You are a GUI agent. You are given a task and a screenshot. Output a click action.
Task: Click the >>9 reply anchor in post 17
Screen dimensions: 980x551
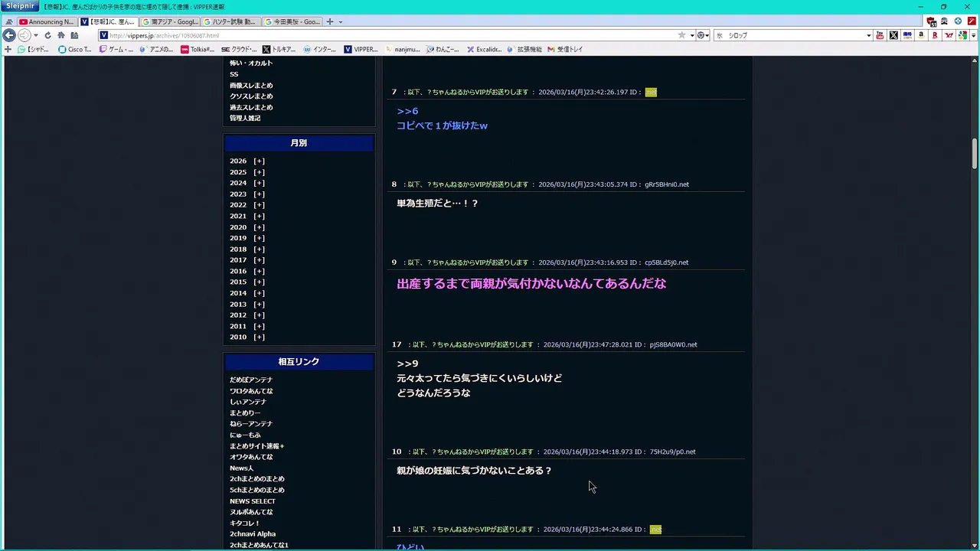coord(407,364)
